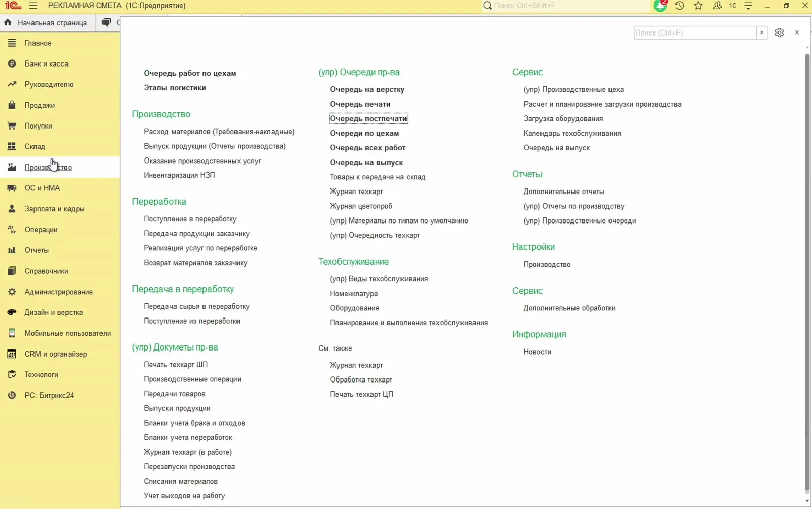Click the truck icon beside ОС и НМА
The image size is (812, 509).
click(12, 188)
